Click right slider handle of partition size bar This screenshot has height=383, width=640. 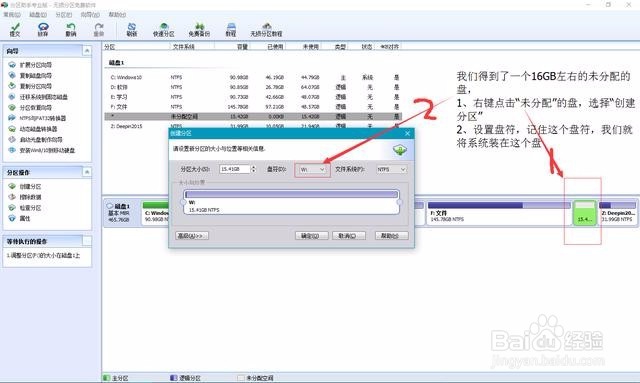pos(399,203)
